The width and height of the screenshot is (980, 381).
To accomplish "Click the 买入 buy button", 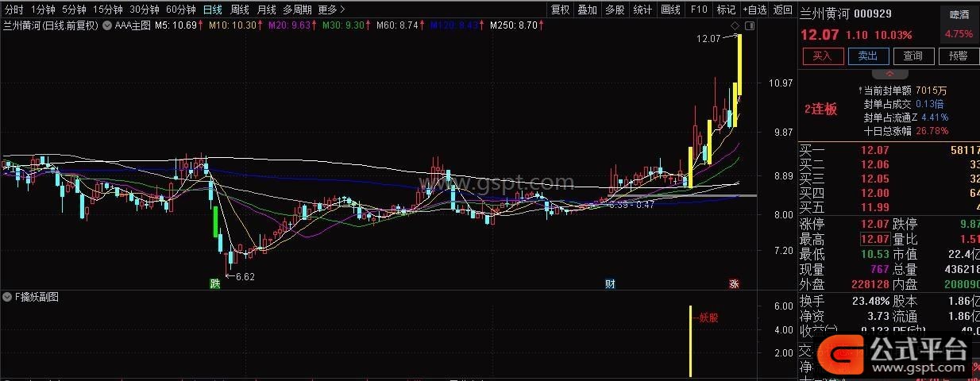I will tap(823, 56).
